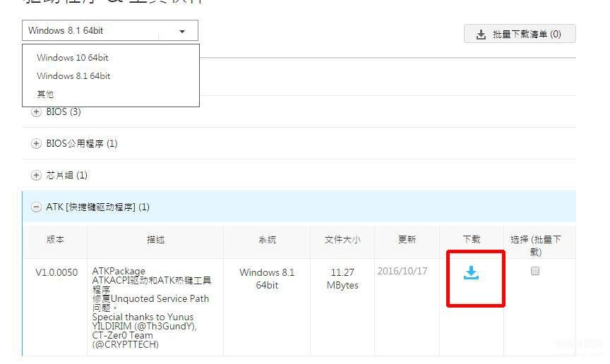
Task: Click the 2016/10/17 update date
Action: [402, 271]
